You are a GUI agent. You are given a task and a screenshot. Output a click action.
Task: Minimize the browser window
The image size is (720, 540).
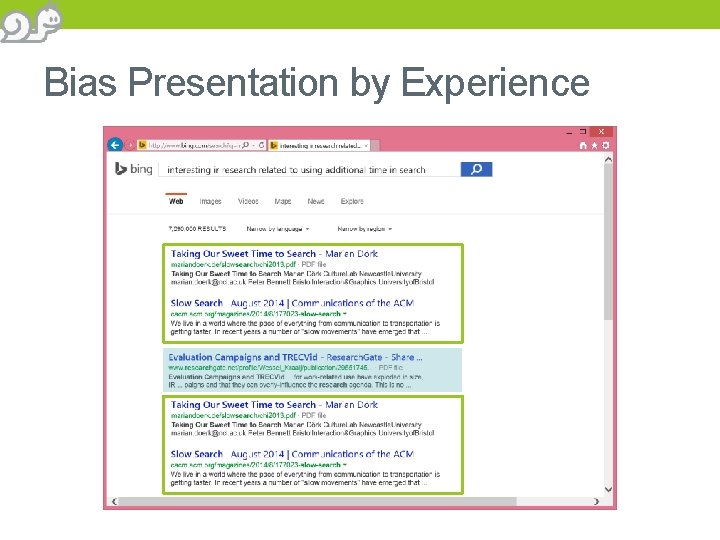pyautogui.click(x=569, y=132)
